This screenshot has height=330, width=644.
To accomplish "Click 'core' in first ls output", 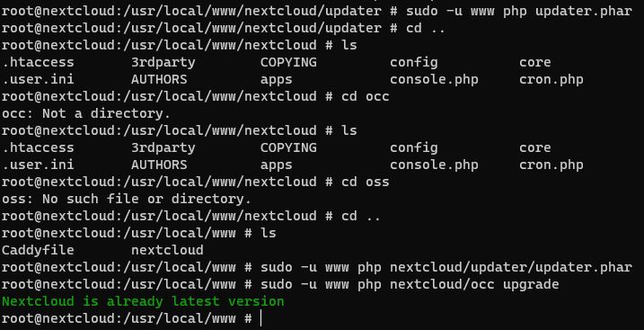I will point(534,62).
